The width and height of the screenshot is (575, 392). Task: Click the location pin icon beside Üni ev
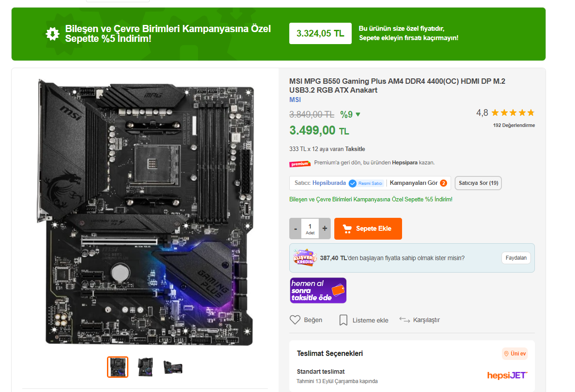tap(506, 354)
